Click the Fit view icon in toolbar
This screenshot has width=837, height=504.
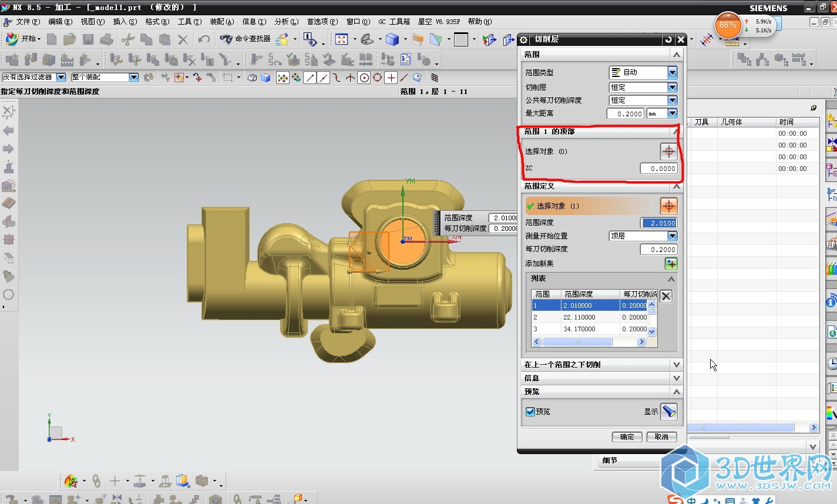(x=342, y=39)
